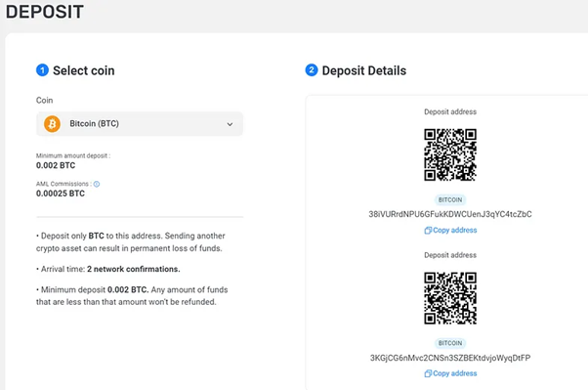The height and width of the screenshot is (390, 588).
Task: Click the copy icon beside first address
Action: (428, 231)
